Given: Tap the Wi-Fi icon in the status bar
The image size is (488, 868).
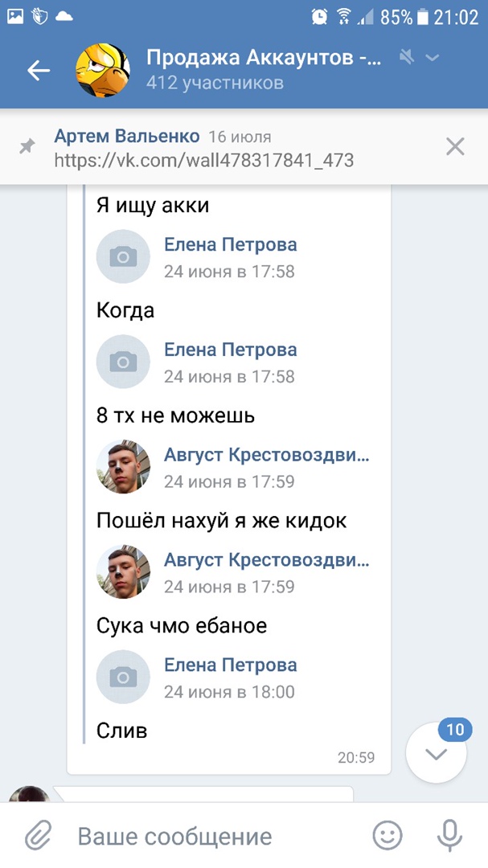Looking at the screenshot, I should pyautogui.click(x=343, y=15).
